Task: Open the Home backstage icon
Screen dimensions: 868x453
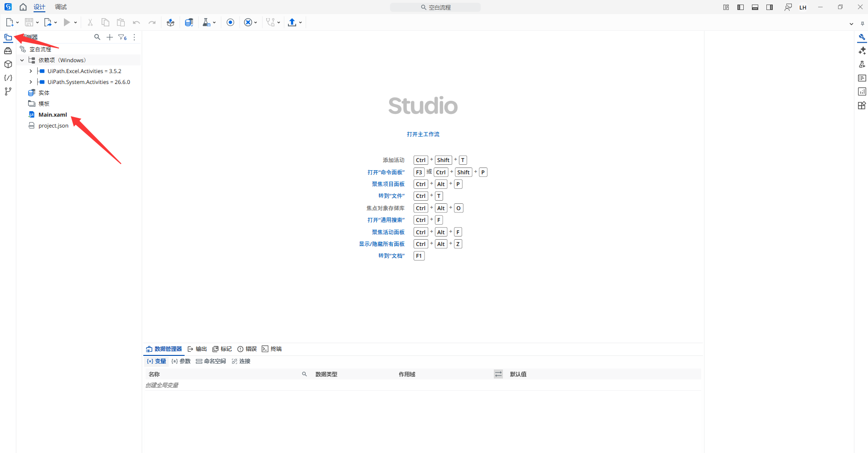Action: (23, 7)
